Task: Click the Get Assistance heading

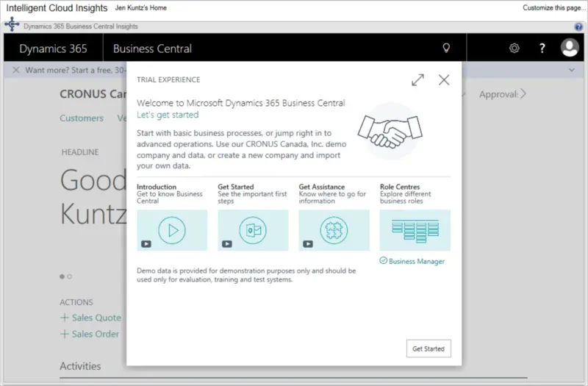Action: pos(322,187)
